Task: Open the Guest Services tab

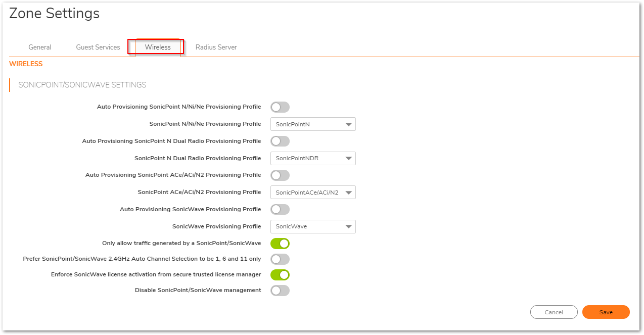Action: (x=98, y=47)
